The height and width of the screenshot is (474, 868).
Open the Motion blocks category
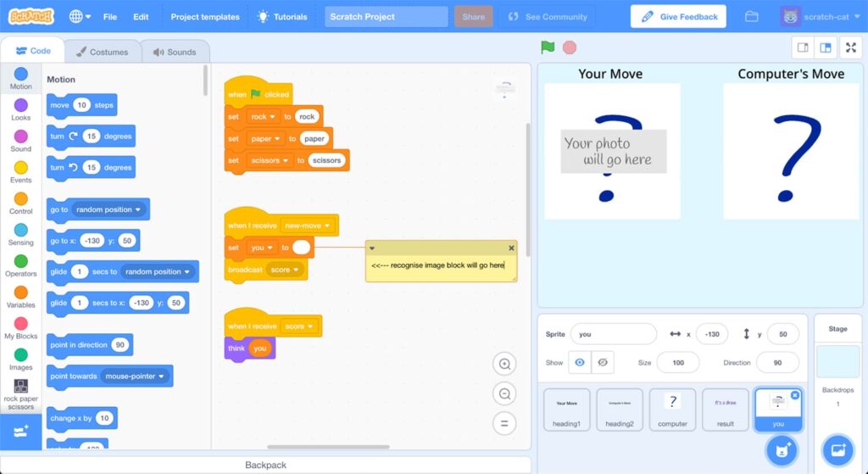[x=20, y=78]
